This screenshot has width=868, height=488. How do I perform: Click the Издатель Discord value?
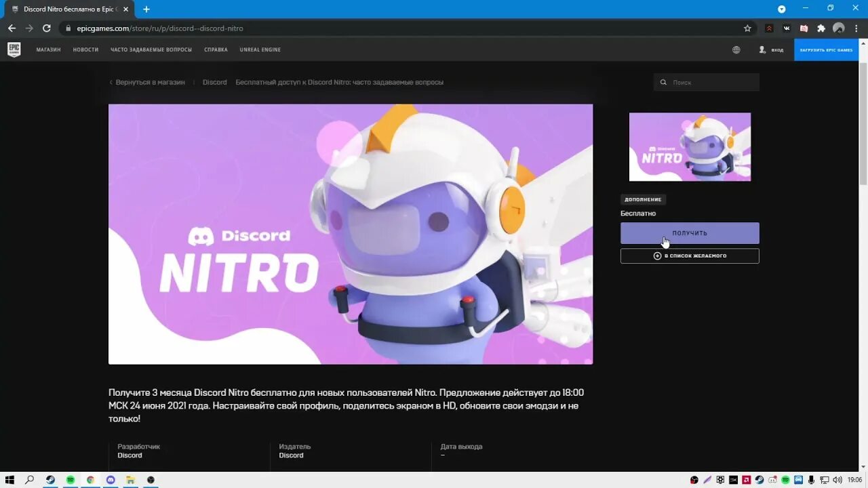click(291, 455)
